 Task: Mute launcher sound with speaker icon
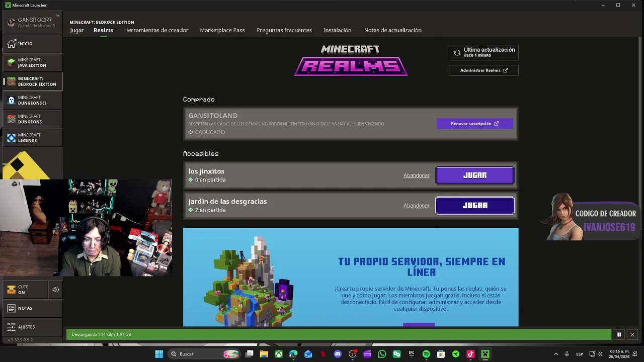[x=55, y=290]
